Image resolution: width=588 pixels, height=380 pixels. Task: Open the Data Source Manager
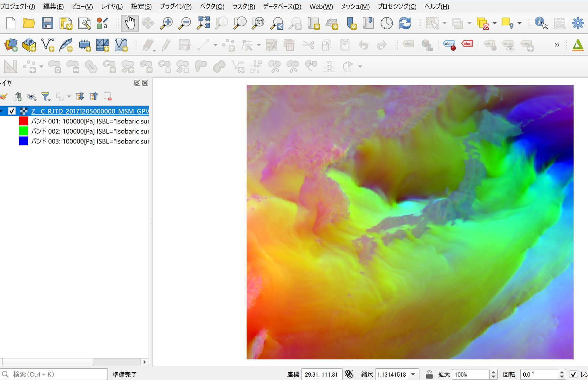point(11,45)
